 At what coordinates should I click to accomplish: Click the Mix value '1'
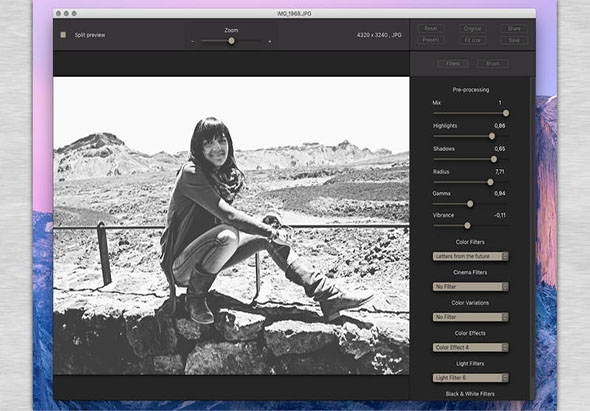(500, 103)
